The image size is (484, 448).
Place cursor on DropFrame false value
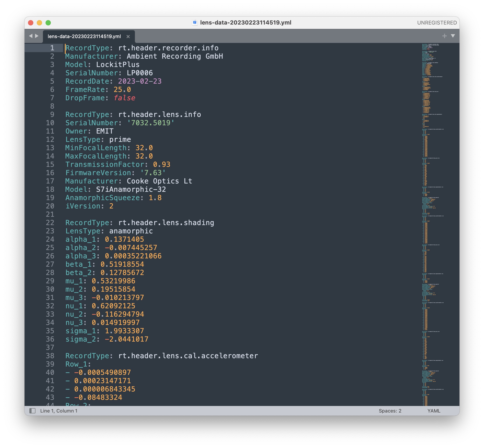coord(124,98)
